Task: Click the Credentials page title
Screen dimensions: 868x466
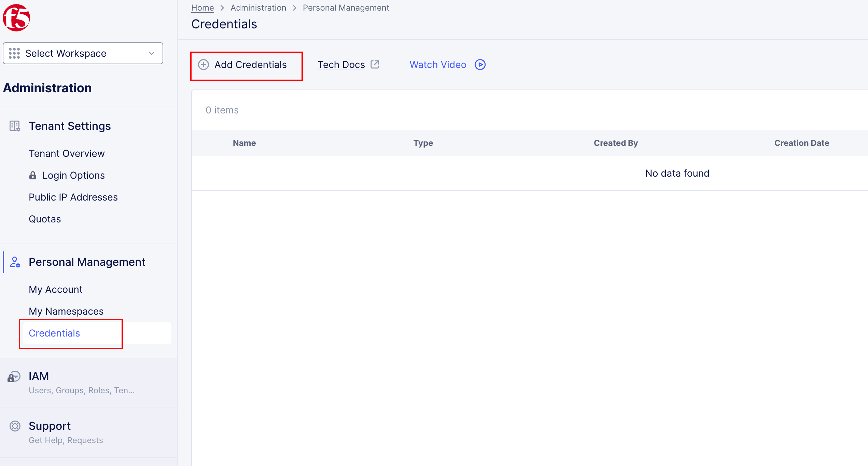Action: [224, 24]
